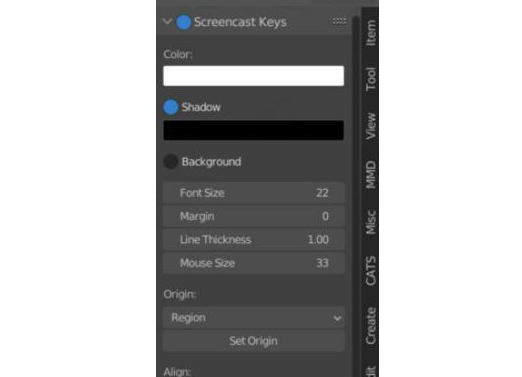The height and width of the screenshot is (377, 522).
Task: Collapse the Screencast Keys panel
Action: coord(167,22)
